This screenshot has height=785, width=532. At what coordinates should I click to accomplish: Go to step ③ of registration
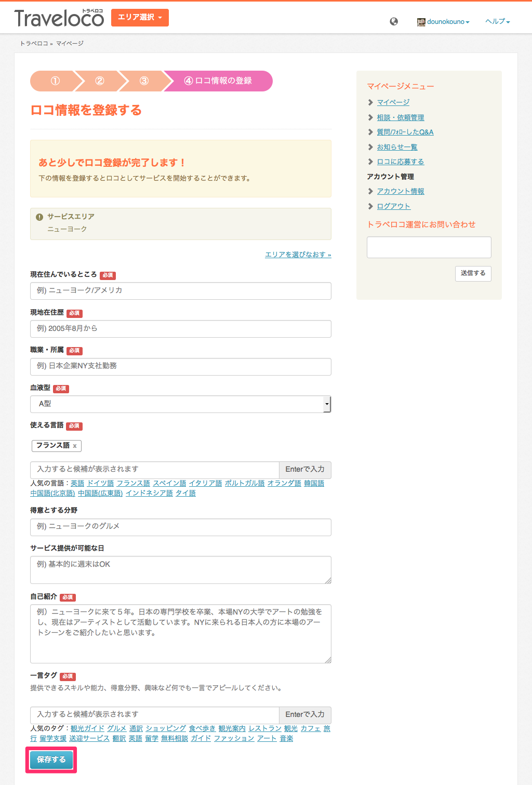pyautogui.click(x=144, y=81)
